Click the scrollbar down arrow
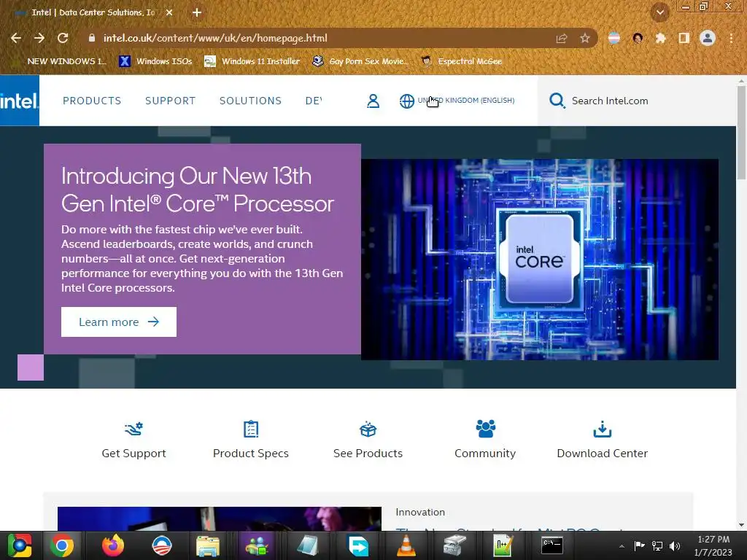The image size is (747, 560). point(741,525)
